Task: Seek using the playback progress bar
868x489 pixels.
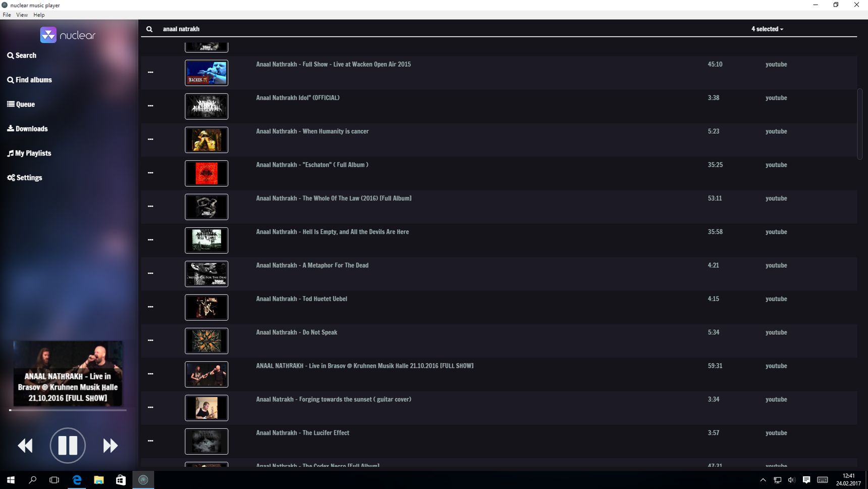Action: click(x=68, y=410)
